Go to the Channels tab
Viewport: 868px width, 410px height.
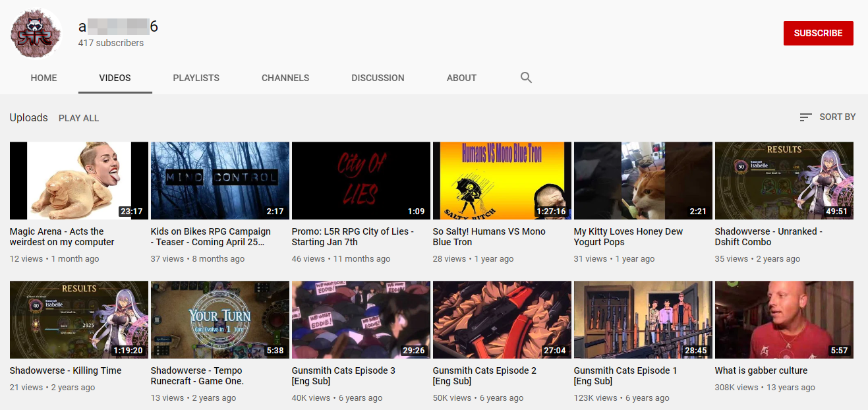coord(285,78)
